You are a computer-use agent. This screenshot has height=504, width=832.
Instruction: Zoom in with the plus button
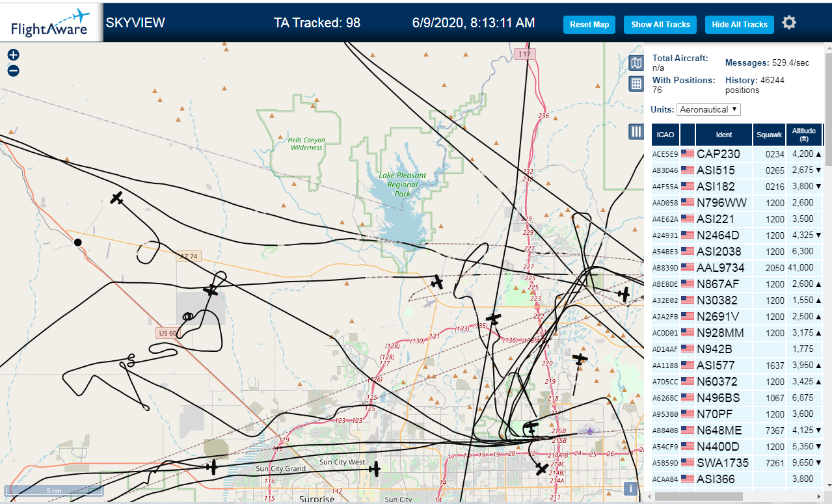pos(14,55)
